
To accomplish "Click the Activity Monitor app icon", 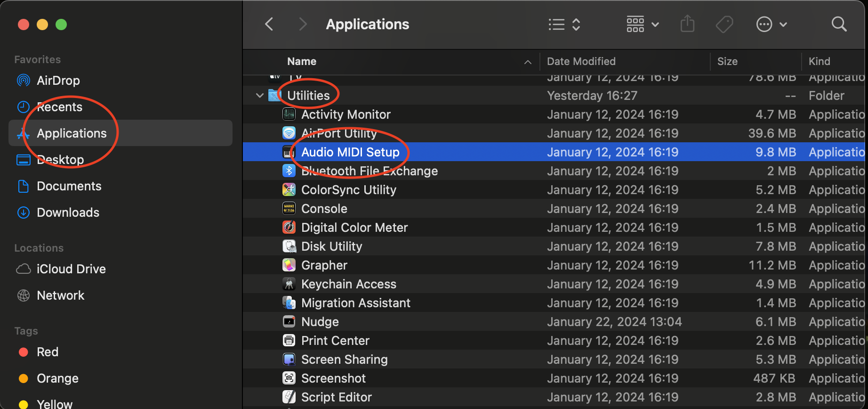I will (289, 115).
